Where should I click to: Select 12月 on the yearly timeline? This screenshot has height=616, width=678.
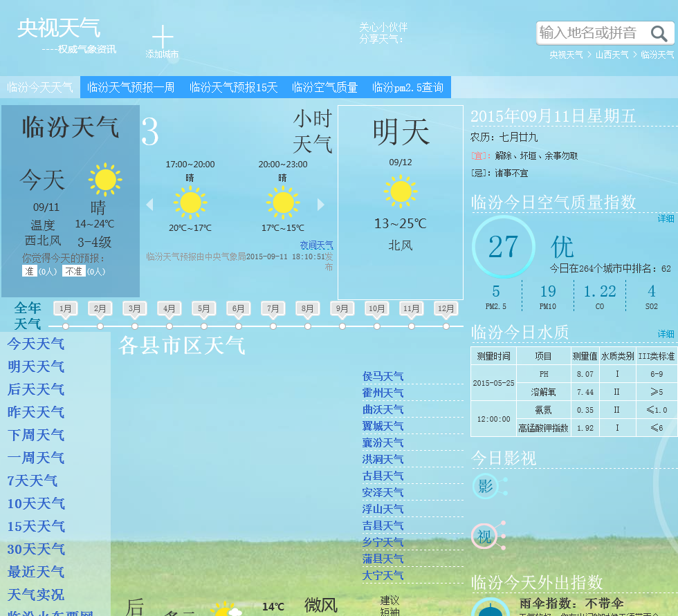tap(446, 308)
